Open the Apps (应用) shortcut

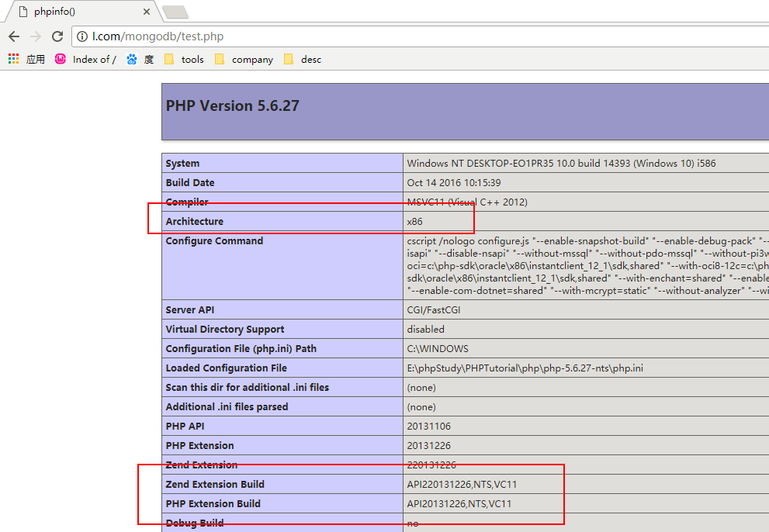[26, 59]
